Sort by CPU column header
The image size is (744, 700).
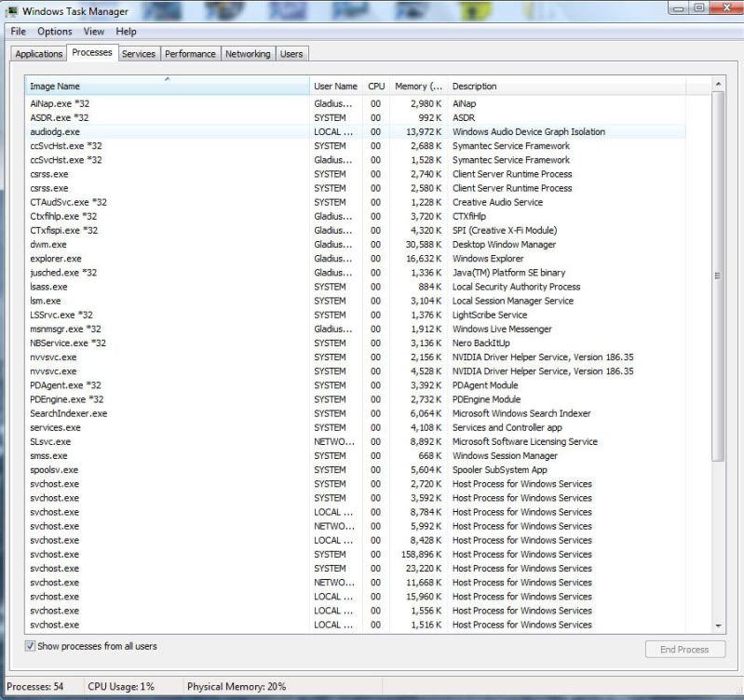tap(376, 86)
